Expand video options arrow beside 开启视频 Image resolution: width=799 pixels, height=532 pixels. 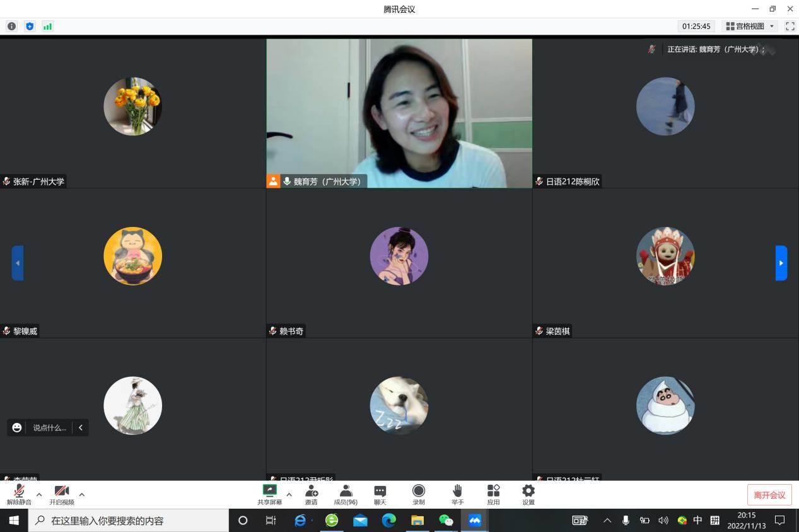tap(81, 494)
